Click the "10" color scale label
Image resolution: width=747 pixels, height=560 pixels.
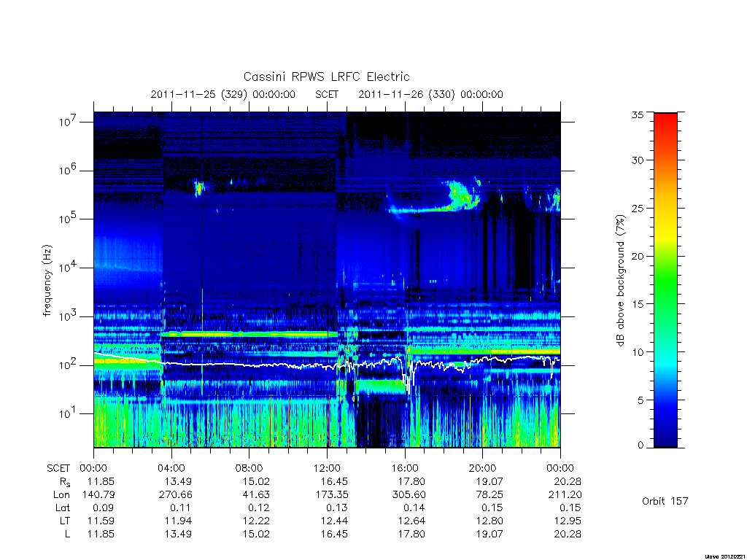click(x=638, y=352)
